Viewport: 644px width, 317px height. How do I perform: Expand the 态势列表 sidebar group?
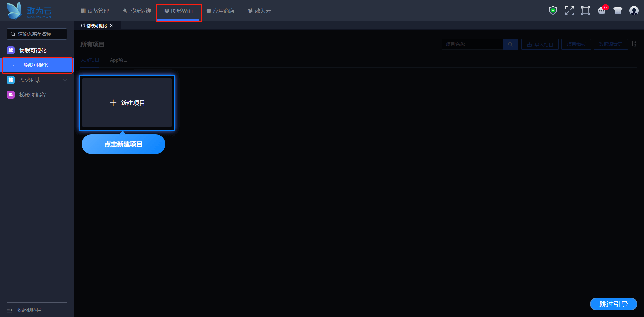click(x=65, y=80)
